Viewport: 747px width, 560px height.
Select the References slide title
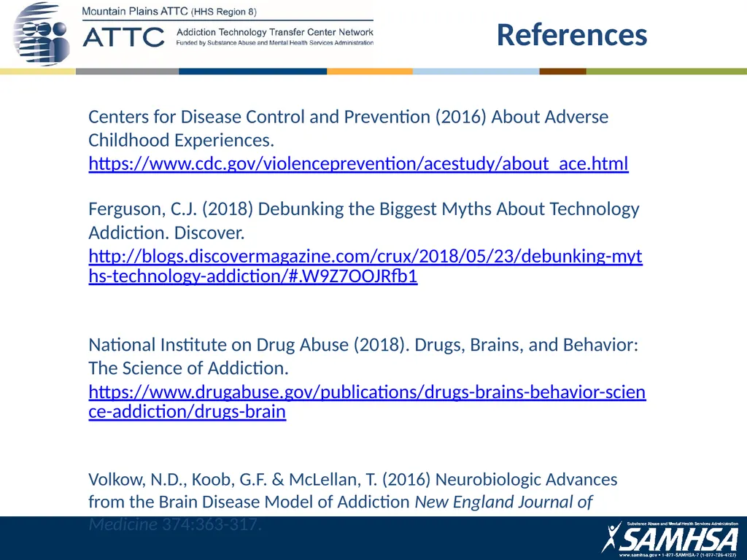[x=572, y=35]
